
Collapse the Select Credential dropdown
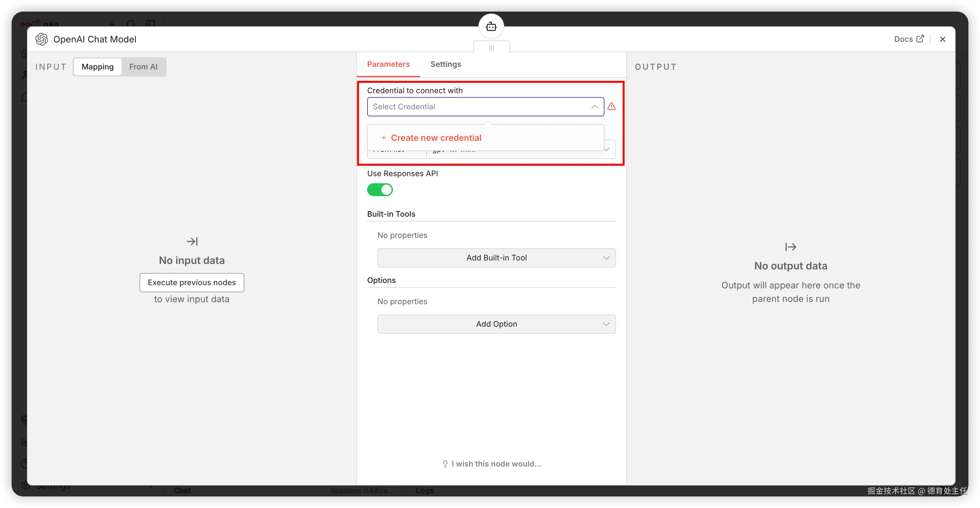[x=594, y=106]
